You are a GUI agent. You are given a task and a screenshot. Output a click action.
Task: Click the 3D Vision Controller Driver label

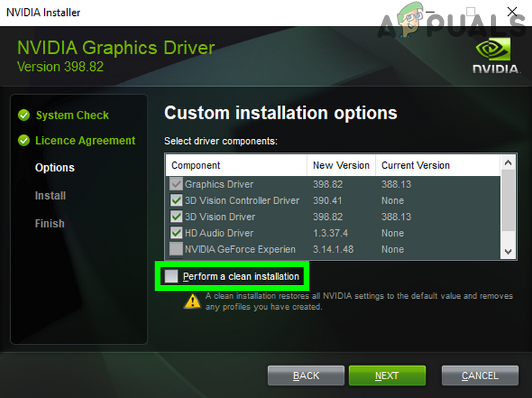[x=242, y=200]
